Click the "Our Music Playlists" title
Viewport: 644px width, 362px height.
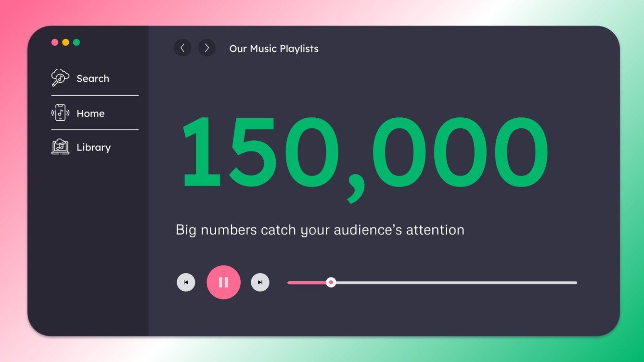(273, 48)
